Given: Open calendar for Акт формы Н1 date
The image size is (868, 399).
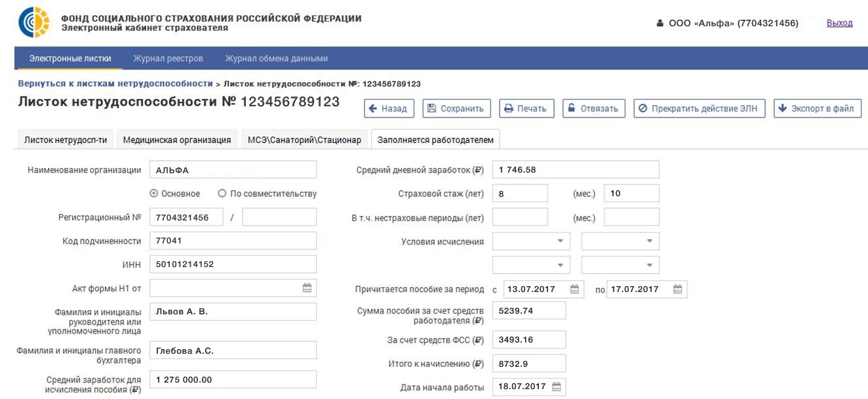Looking at the screenshot, I should [307, 288].
